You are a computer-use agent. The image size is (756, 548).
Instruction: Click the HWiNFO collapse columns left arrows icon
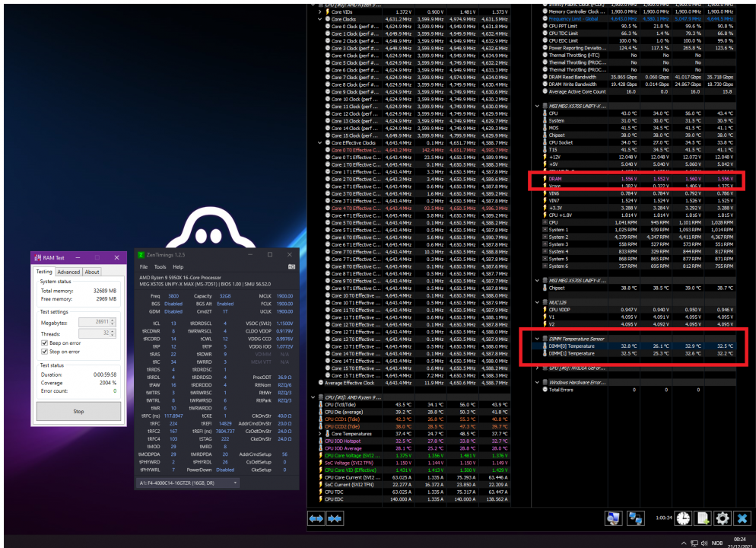[316, 518]
